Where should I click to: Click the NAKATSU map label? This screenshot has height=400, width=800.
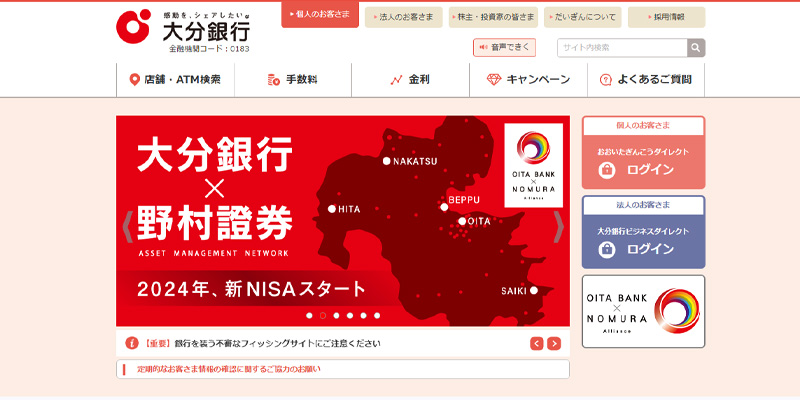click(415, 161)
